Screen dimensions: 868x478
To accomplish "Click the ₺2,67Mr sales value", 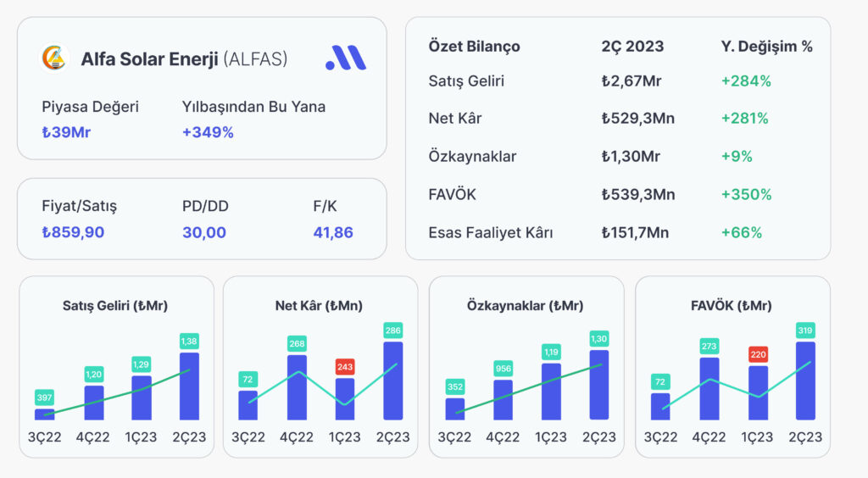I will (x=632, y=81).
